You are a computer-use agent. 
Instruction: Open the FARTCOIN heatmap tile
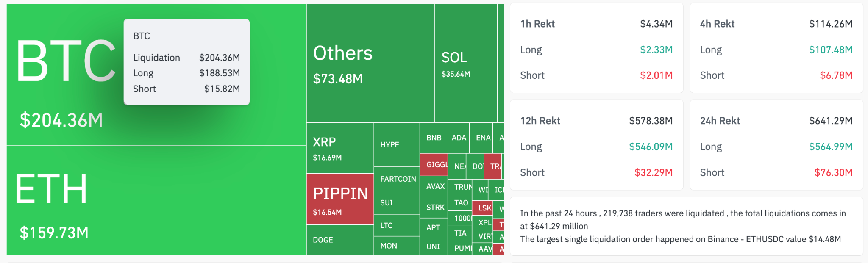click(x=397, y=179)
